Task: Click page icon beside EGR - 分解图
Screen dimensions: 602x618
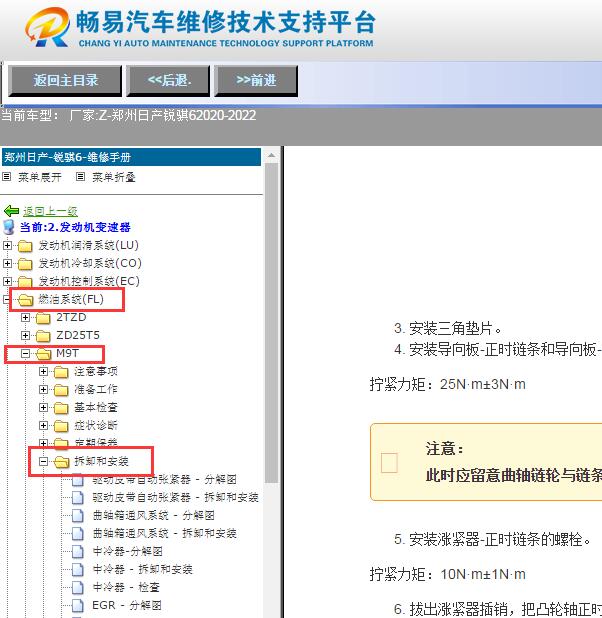Action: coord(78,606)
